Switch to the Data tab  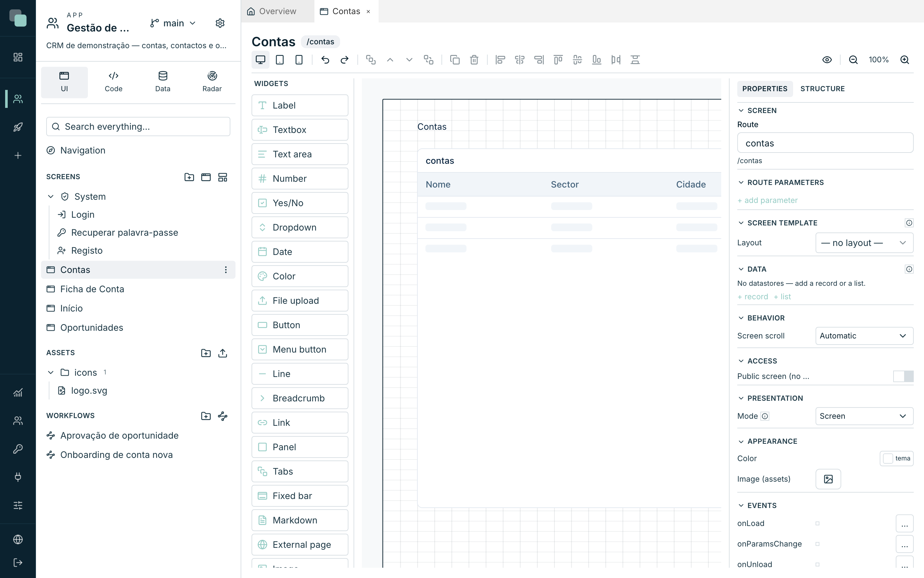coord(163,82)
